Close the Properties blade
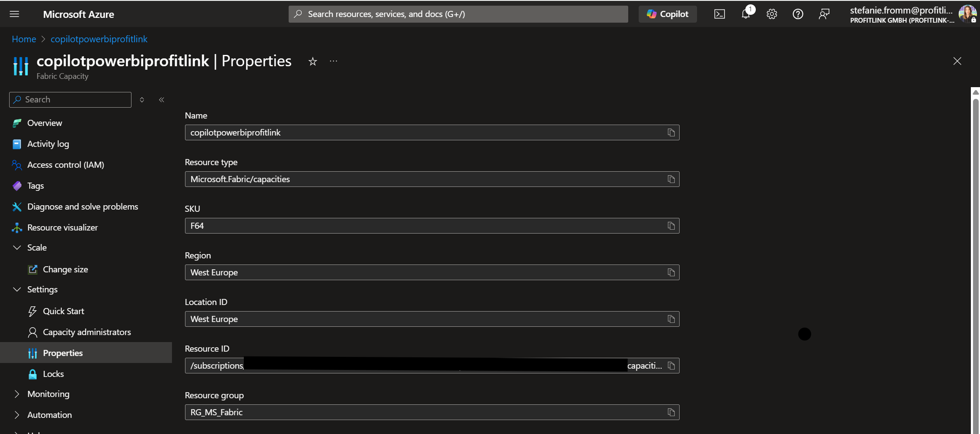The image size is (980, 434). point(957,61)
